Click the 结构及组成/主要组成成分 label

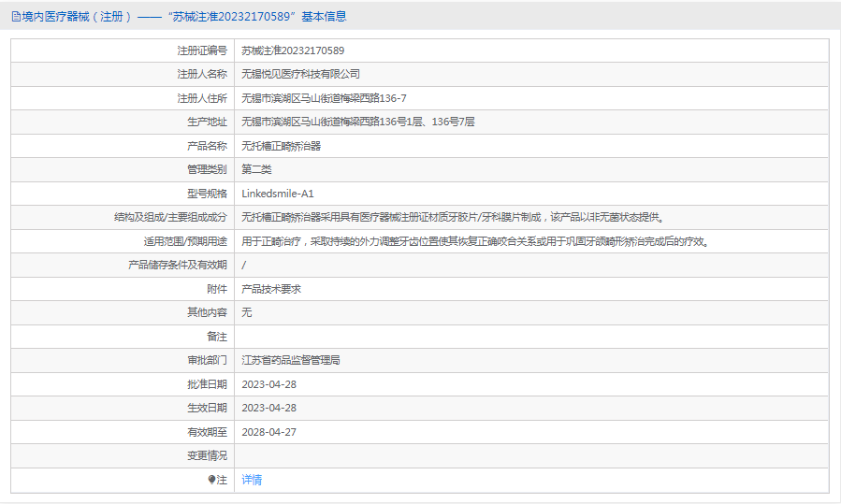[x=170, y=217]
